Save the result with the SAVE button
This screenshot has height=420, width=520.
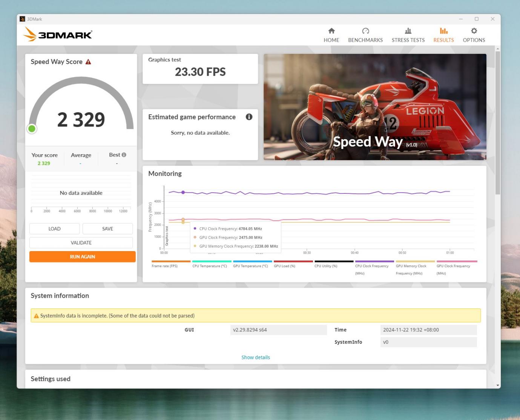pyautogui.click(x=107, y=229)
